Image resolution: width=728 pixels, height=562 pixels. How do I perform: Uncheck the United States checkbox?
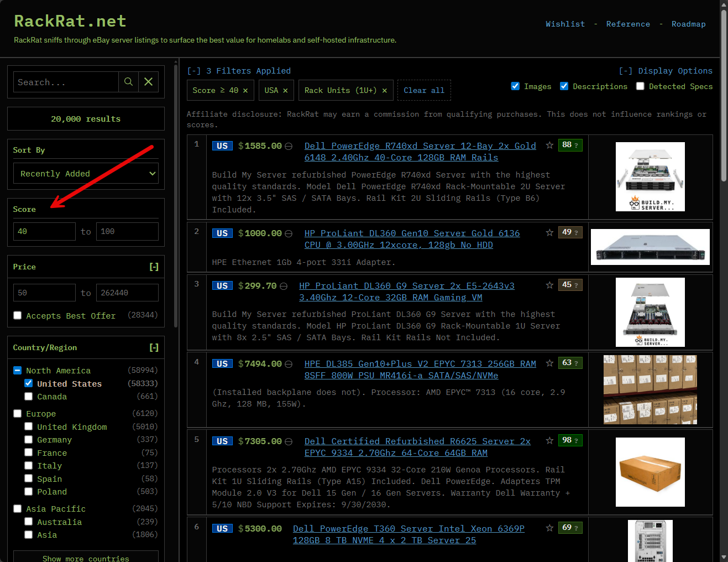pos(29,383)
